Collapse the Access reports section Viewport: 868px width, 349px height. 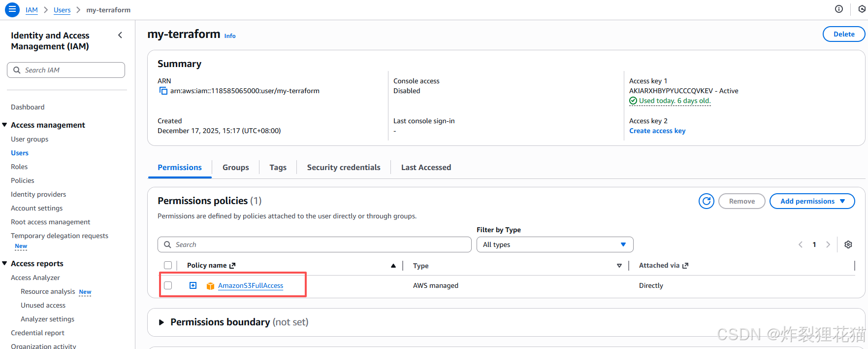coord(4,263)
